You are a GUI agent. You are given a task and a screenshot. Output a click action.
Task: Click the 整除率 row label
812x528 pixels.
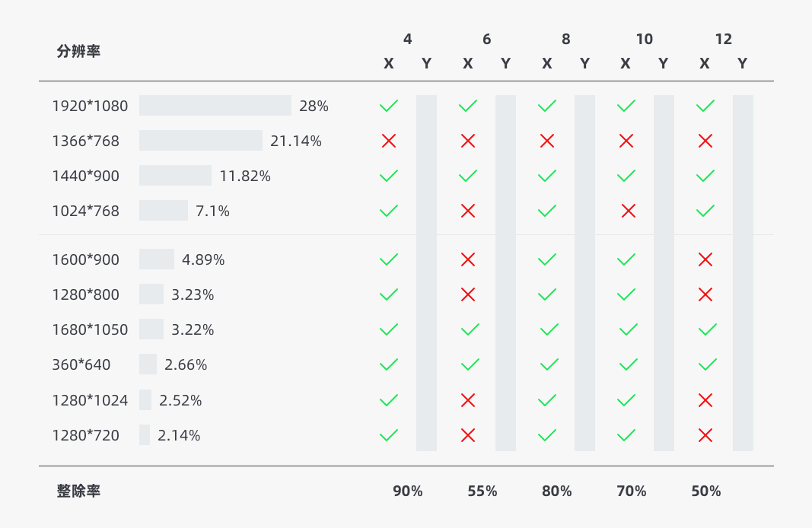click(x=78, y=491)
